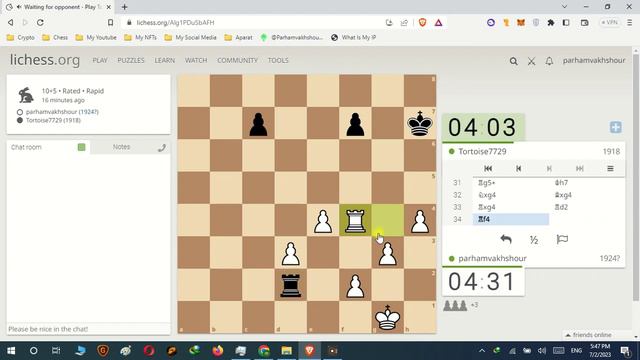Screen dimensions: 640x360
Task: Open the Brave main hamburger menu
Action: pos(629,22)
